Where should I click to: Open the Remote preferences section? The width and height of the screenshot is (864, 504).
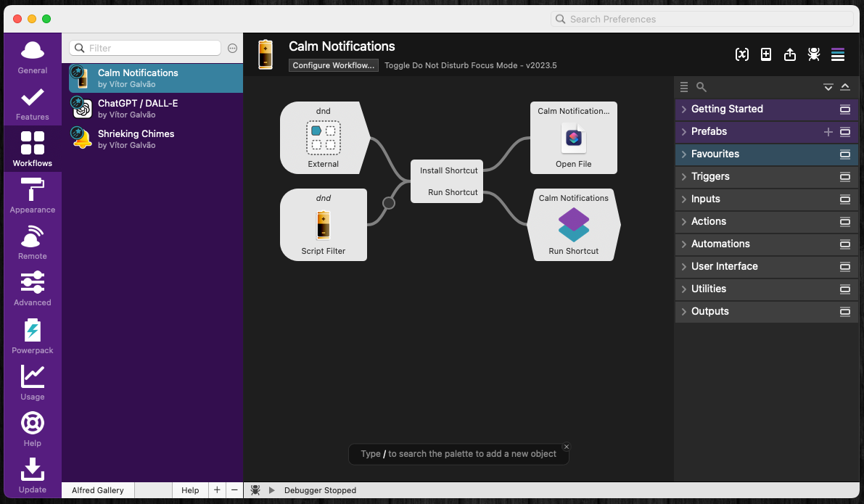tap(33, 243)
